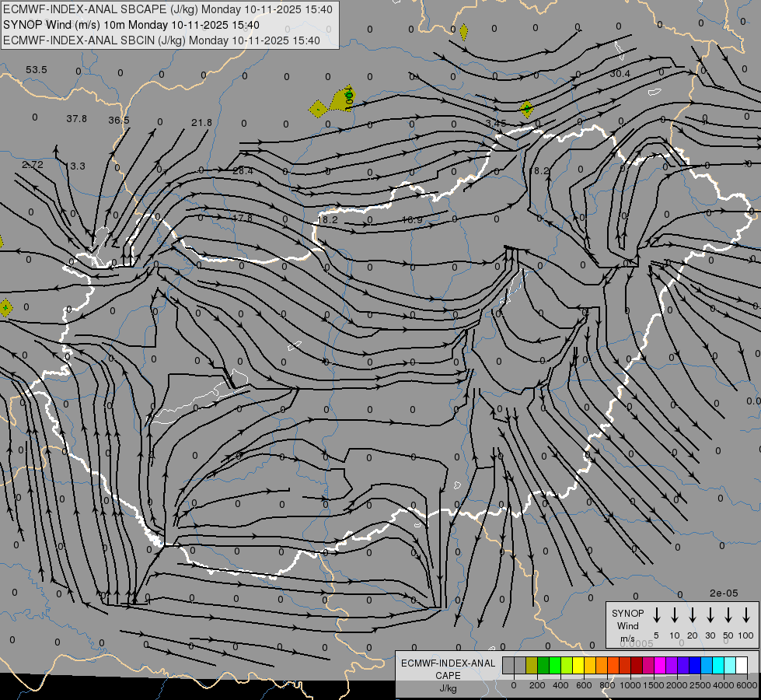Click the 30.4 value on the map

coord(620,73)
